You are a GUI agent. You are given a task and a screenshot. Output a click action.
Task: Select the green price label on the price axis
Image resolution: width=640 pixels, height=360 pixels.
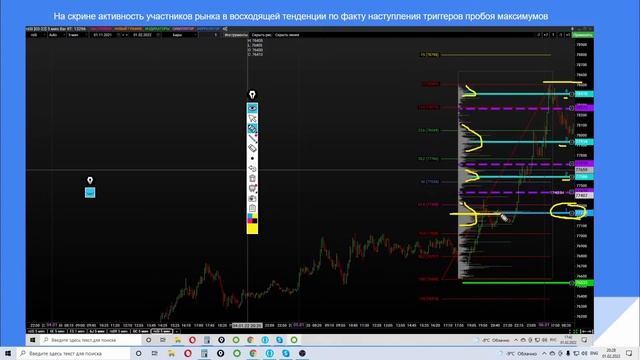(x=584, y=283)
